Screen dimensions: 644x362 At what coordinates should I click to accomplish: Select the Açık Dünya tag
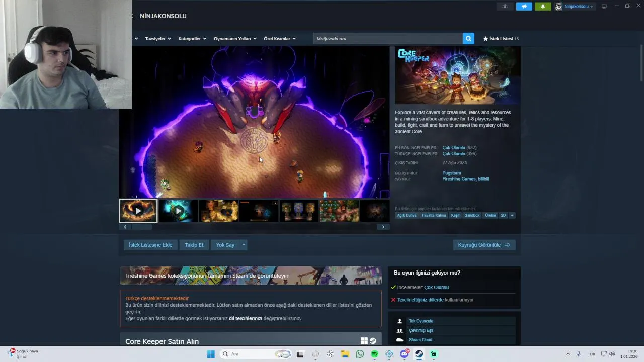point(407,215)
